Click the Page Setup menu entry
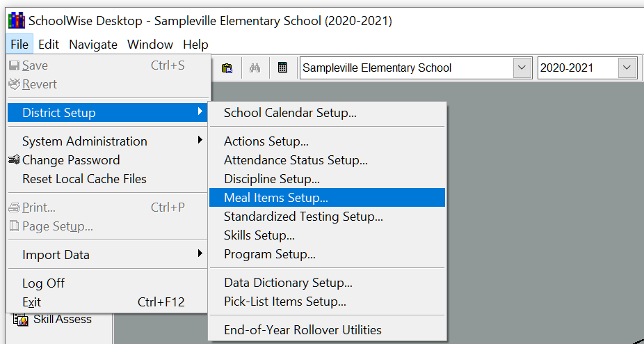 pos(108,226)
